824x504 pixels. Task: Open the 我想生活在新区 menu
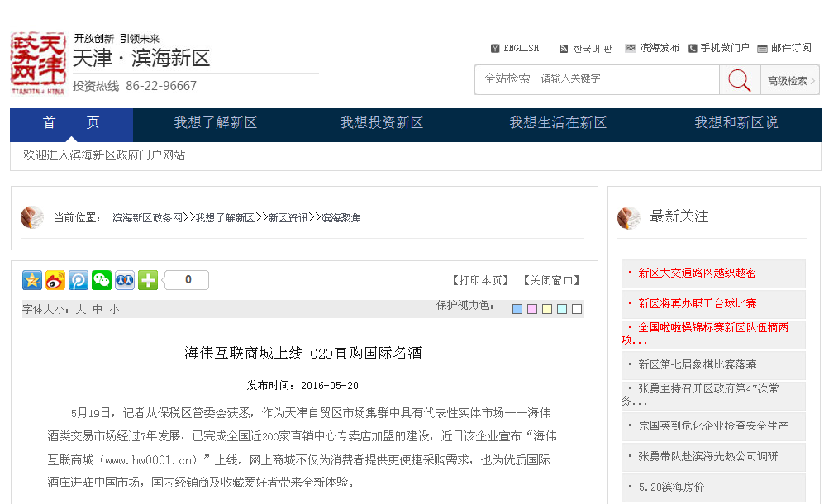tap(558, 123)
